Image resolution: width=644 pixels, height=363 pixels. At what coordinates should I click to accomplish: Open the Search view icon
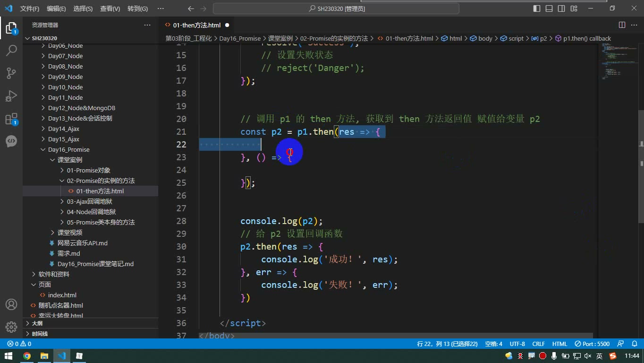(x=11, y=50)
